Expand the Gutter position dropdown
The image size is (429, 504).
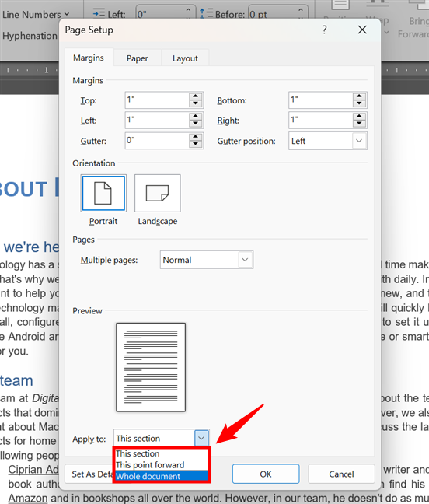point(359,141)
